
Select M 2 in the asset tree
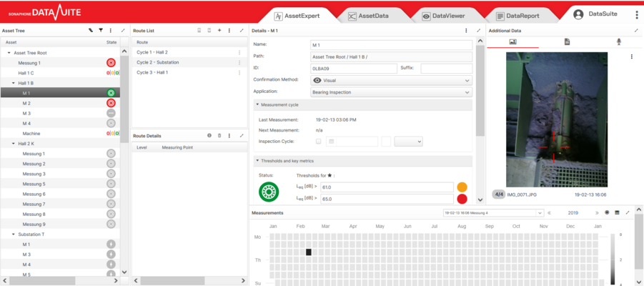coord(26,103)
